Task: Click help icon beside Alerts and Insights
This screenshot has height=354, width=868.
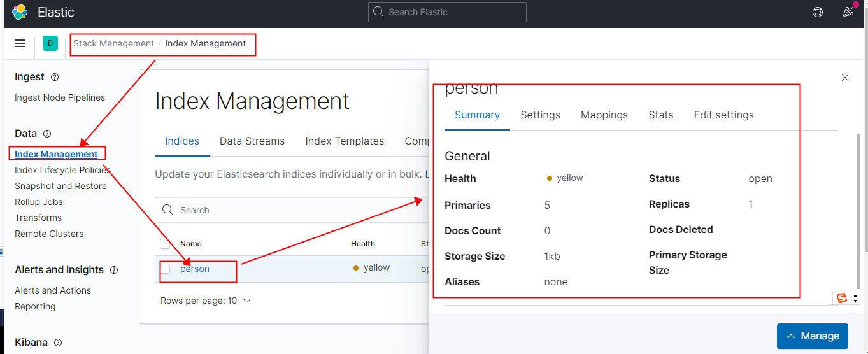Action: (114, 270)
